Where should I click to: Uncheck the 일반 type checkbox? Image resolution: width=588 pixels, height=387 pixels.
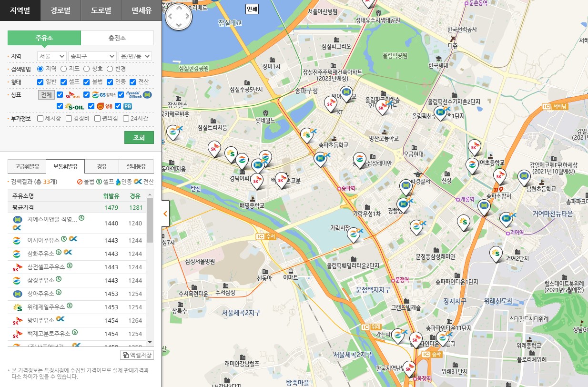(x=41, y=82)
